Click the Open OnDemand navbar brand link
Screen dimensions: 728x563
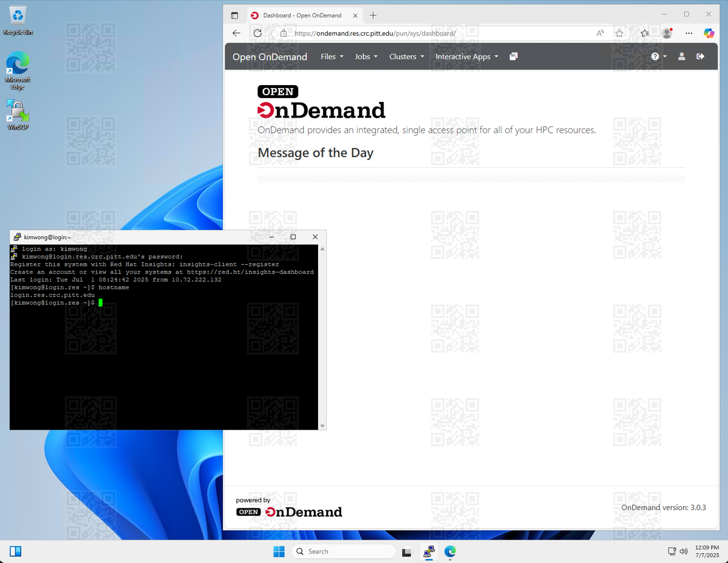pyautogui.click(x=270, y=57)
